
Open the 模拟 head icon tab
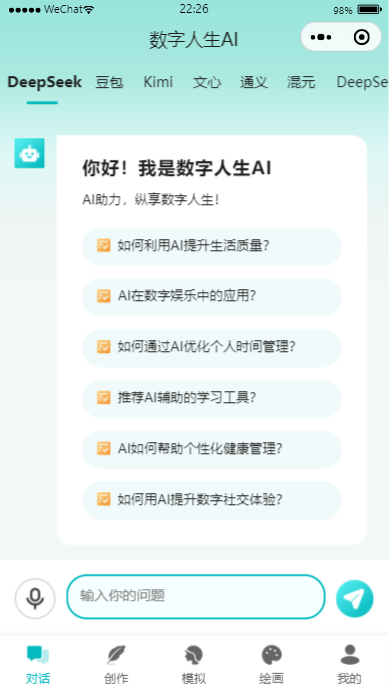pyautogui.click(x=194, y=664)
